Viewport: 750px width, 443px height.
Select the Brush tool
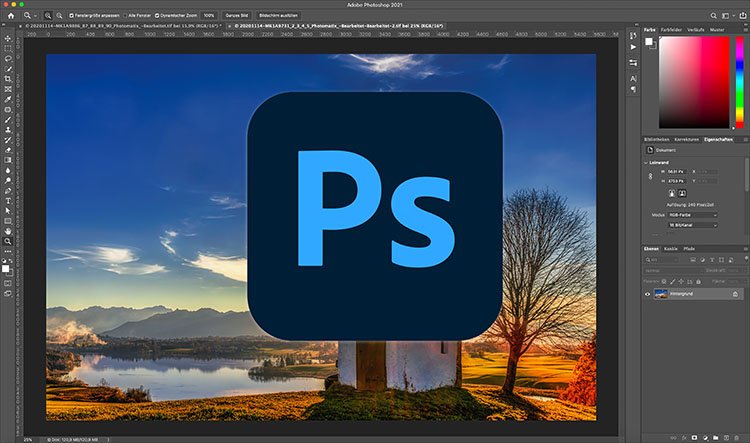[8, 120]
